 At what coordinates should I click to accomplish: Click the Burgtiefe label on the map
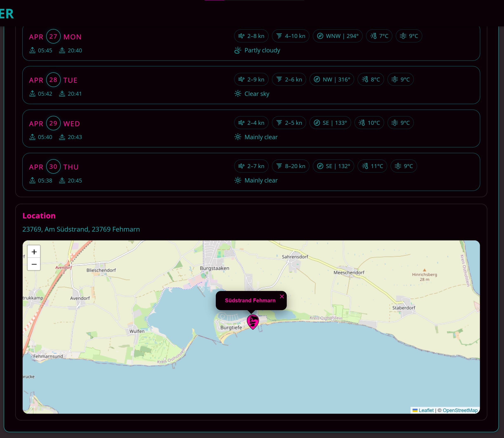[x=231, y=327]
